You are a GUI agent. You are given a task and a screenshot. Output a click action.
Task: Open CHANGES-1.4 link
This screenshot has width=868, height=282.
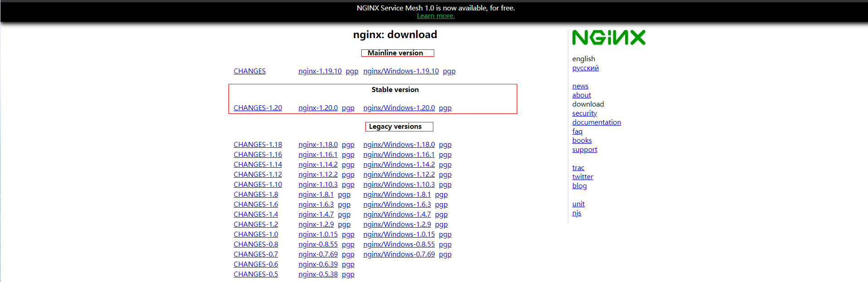(x=256, y=214)
